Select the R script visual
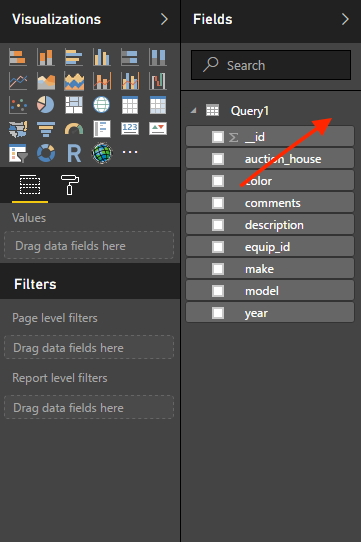The image size is (361, 542). (74, 153)
